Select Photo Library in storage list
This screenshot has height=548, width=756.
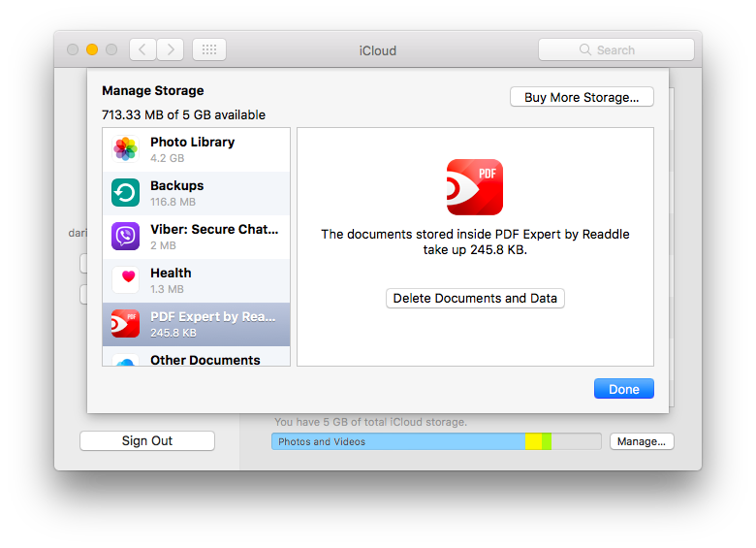[x=196, y=149]
